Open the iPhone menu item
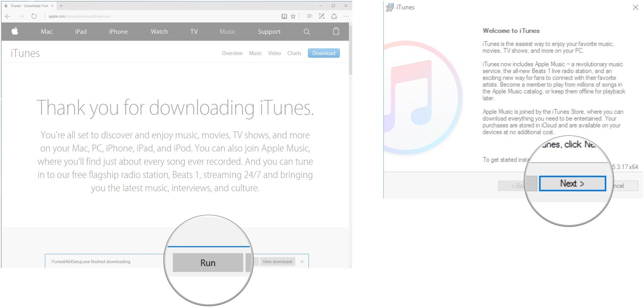This screenshot has height=308, width=644. (x=118, y=31)
